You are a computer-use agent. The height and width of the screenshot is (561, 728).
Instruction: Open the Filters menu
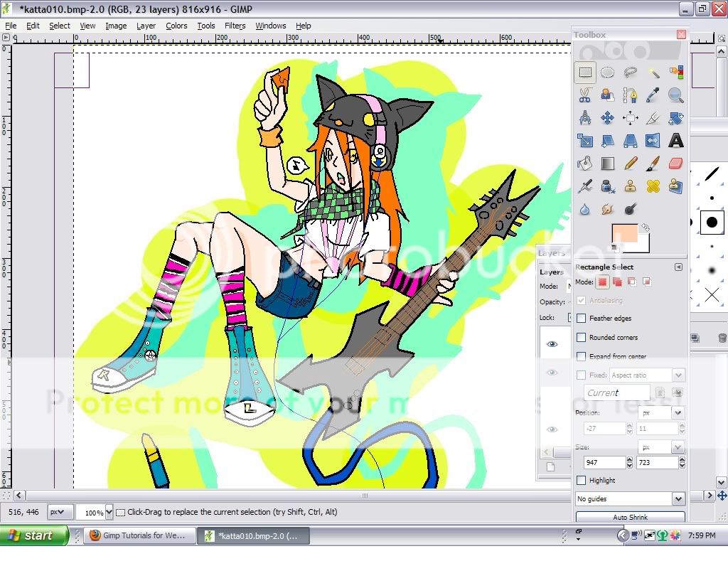[x=235, y=26]
